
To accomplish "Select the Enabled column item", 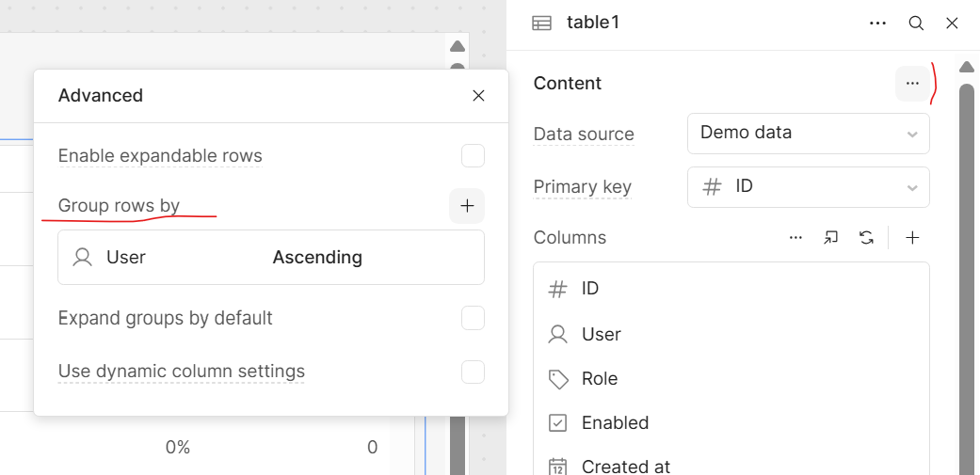I will pos(731,423).
